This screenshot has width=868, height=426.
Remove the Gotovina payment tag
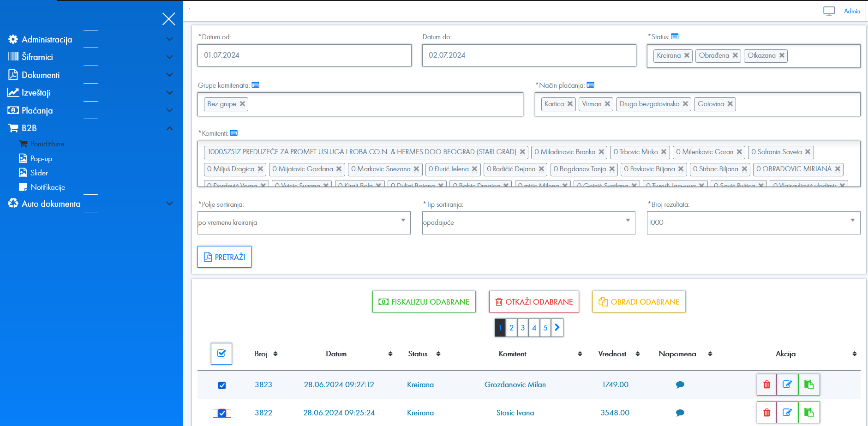point(730,104)
